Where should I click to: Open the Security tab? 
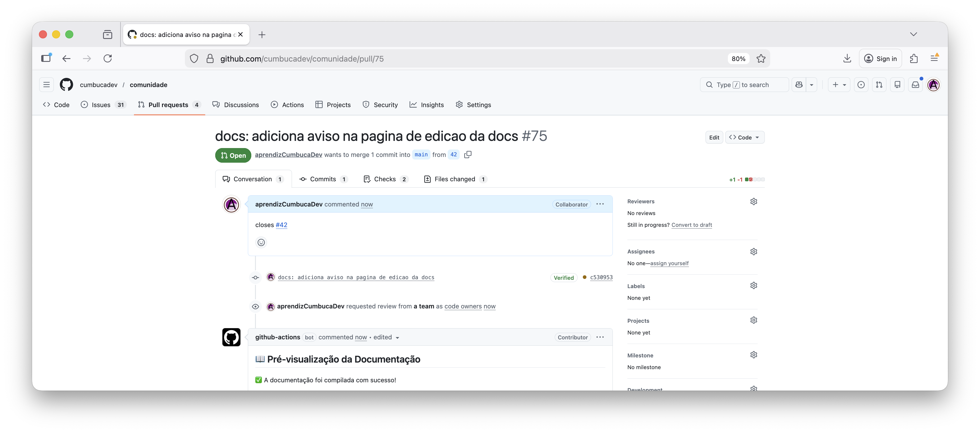pyautogui.click(x=380, y=105)
